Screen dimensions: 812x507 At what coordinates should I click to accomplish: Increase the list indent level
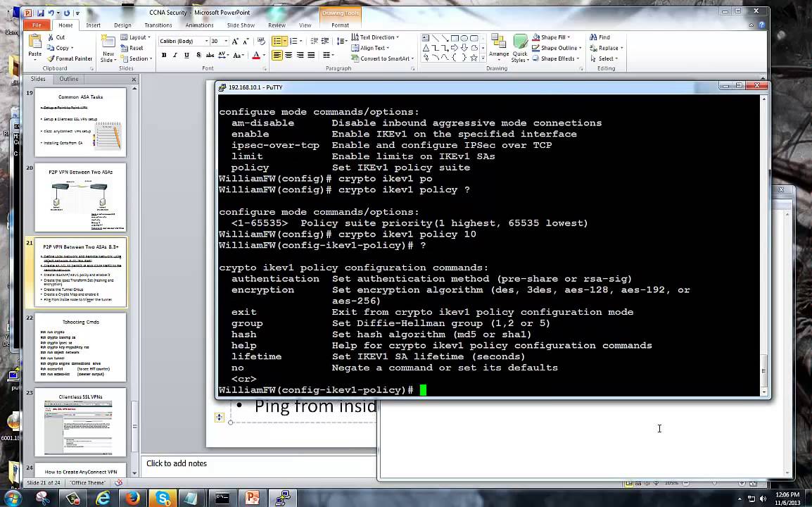(324, 41)
